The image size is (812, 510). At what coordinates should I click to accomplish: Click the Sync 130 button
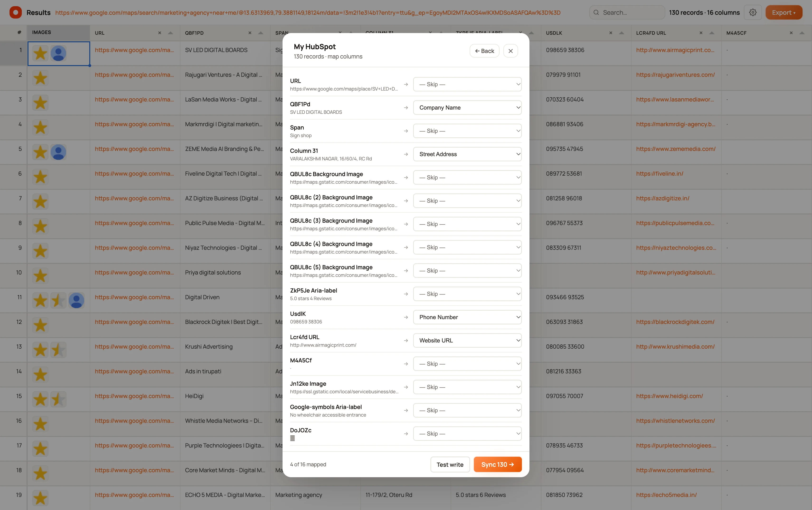[x=498, y=464]
